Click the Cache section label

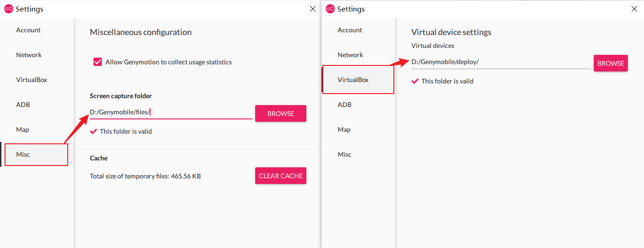[99, 158]
